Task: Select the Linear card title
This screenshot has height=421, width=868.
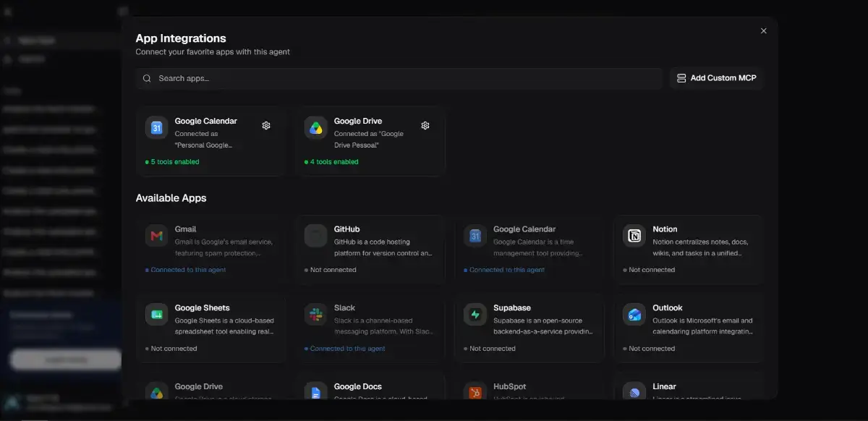Action: (x=664, y=387)
